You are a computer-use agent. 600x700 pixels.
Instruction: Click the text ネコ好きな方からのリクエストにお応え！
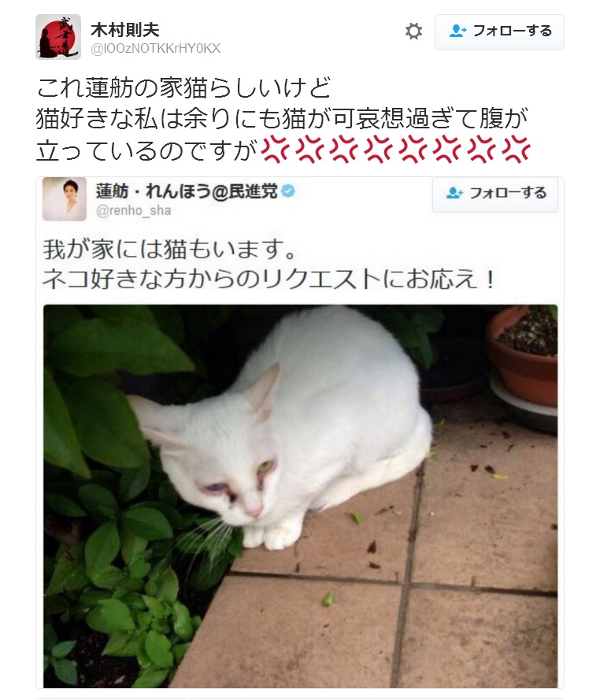(269, 280)
